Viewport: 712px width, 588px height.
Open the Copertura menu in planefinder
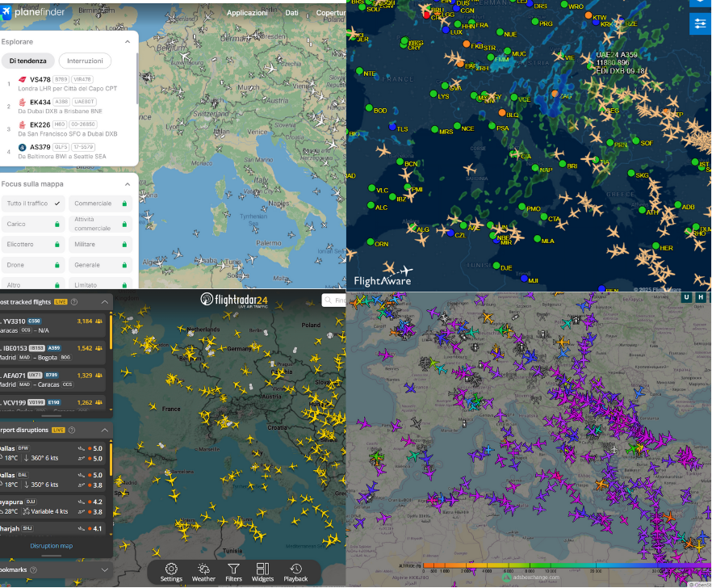point(331,13)
